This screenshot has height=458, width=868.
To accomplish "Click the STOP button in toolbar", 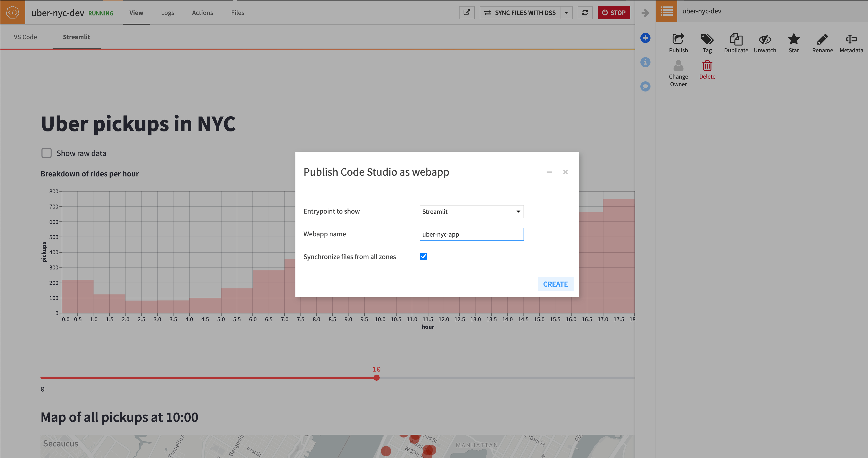I will point(613,12).
